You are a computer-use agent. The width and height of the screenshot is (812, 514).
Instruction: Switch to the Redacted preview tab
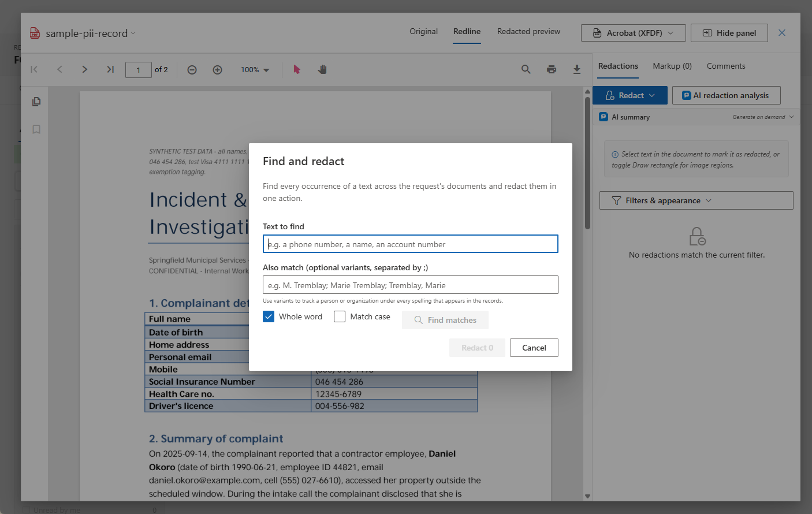(x=528, y=32)
